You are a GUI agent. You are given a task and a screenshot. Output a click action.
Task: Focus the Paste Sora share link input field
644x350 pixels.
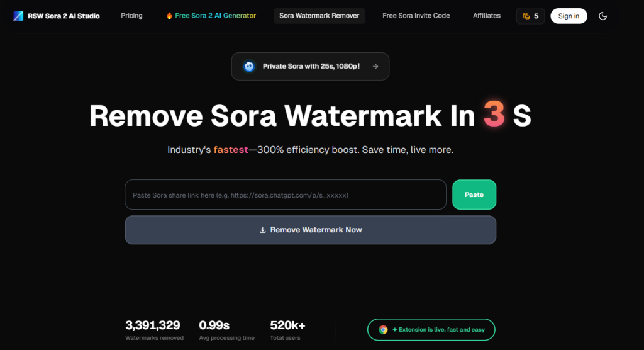point(286,195)
